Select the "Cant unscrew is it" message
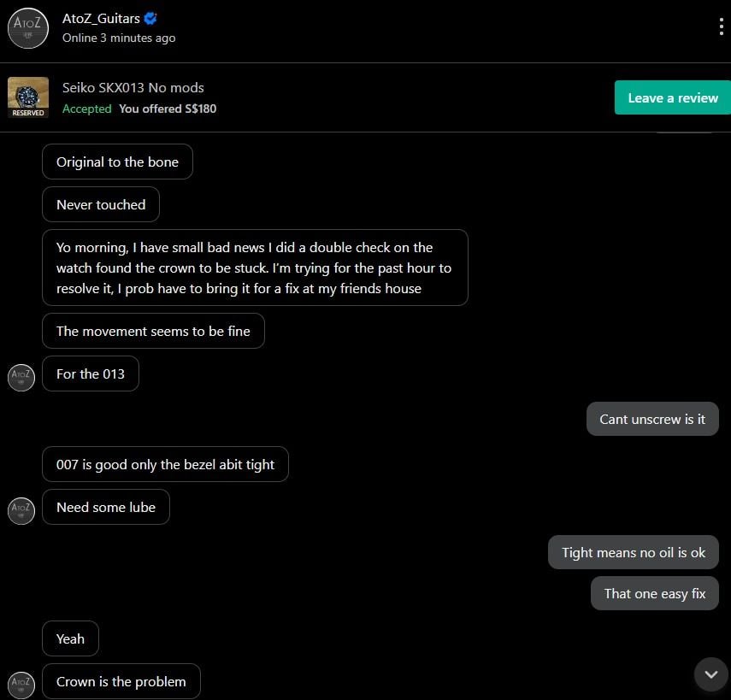731x700 pixels. click(x=652, y=419)
